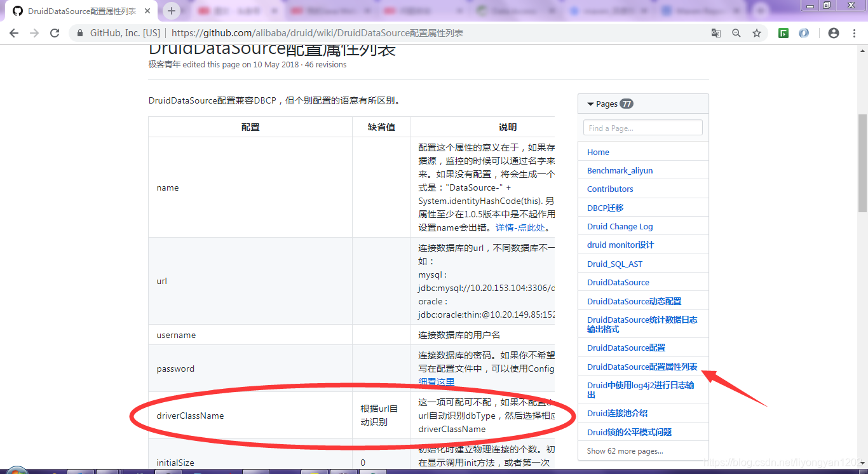
Task: Open the Druid Change Log page
Action: coord(620,226)
